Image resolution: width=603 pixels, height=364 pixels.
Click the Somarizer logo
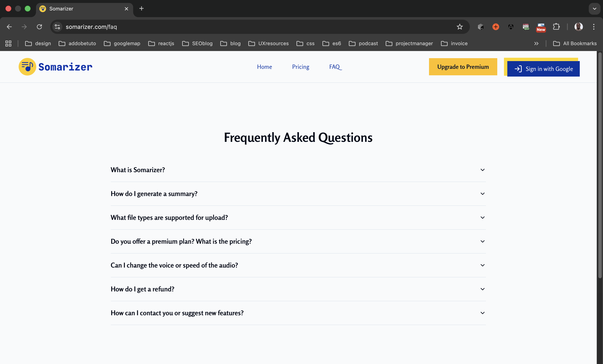[55, 67]
